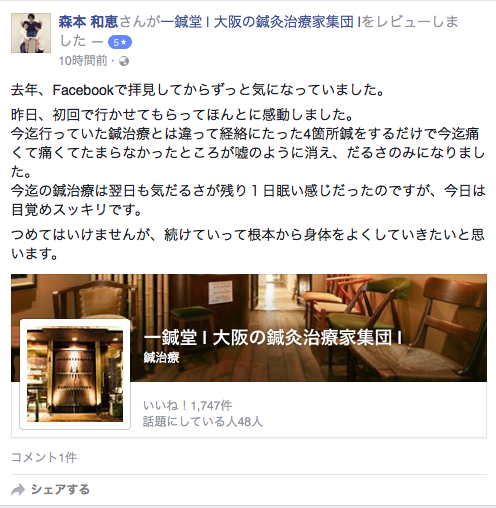496x508 pixels.
Task: Click the share arrow icon
Action: tap(18, 490)
